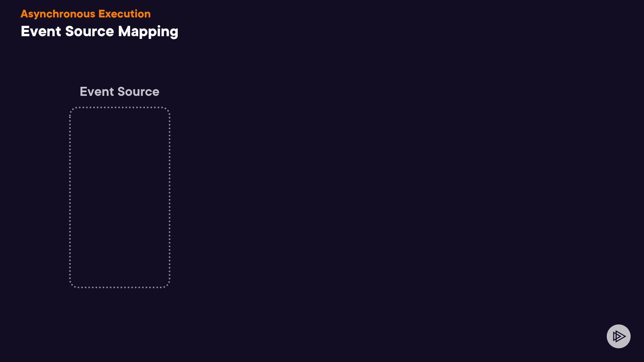644x362 pixels.
Task: Select the word Source in the white title
Action: pos(90,32)
